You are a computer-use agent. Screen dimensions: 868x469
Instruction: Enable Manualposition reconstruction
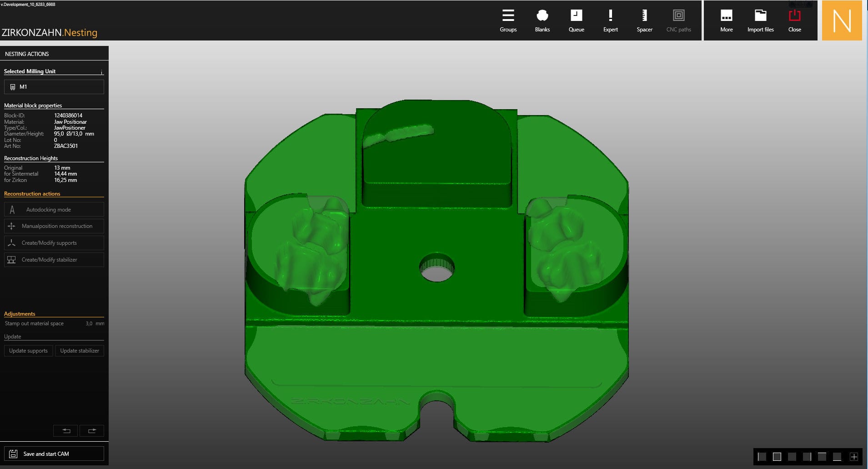point(54,226)
